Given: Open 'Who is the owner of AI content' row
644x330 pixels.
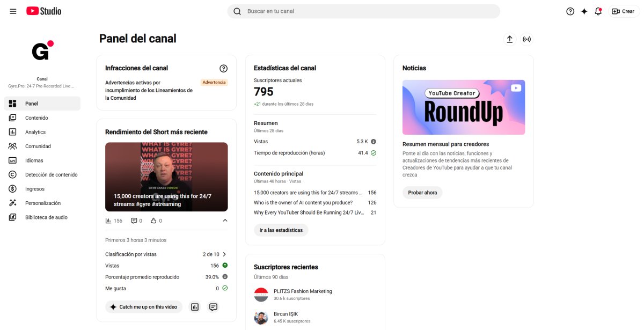Looking at the screenshot, I should coord(315,203).
